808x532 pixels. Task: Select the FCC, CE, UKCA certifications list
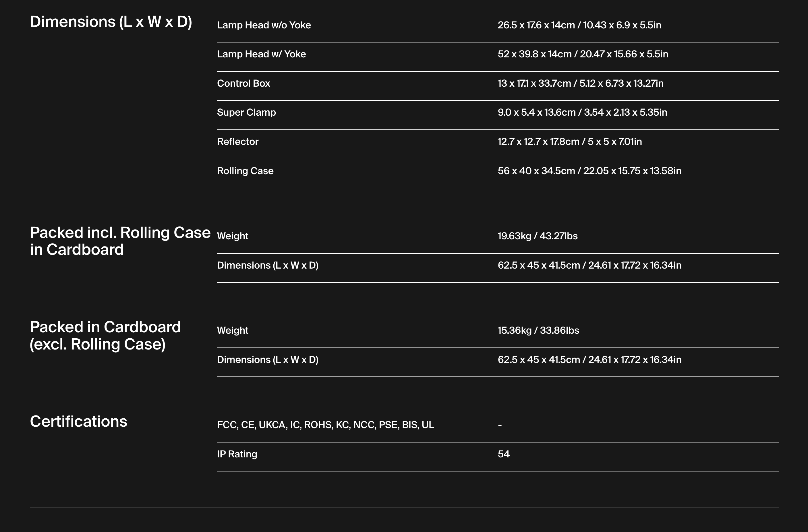tap(326, 425)
